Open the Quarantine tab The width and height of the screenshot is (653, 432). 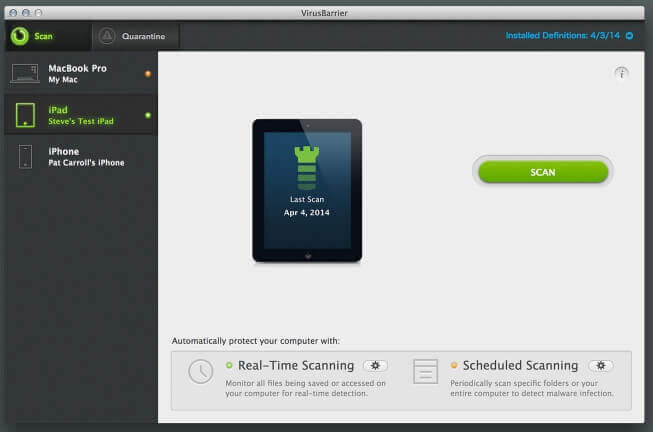click(x=136, y=36)
